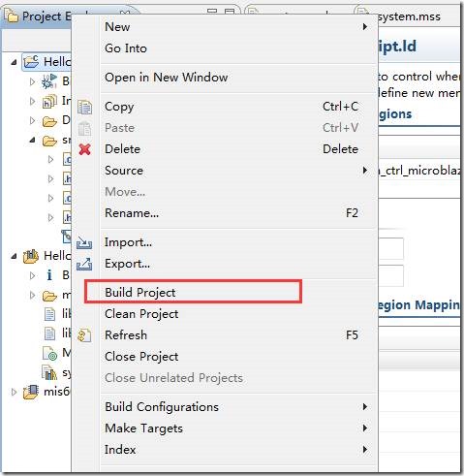
Task: Click the Export icon beside Export...
Action: point(84,264)
